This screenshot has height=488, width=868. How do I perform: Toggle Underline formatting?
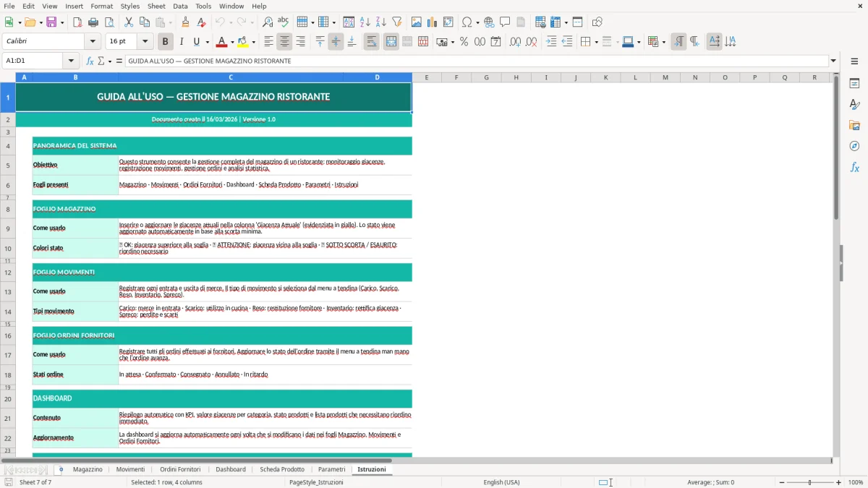(197, 42)
